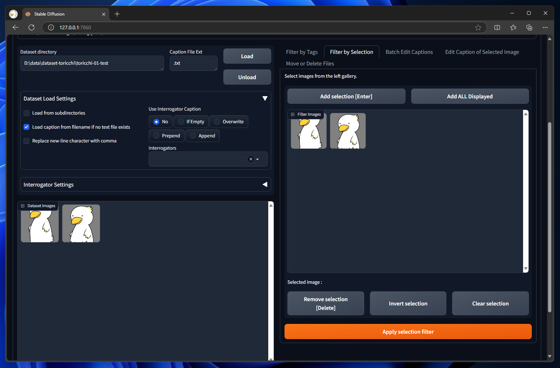Viewport: 560px width, 368px height.
Task: Uncheck Load caption from filename option
Action: coord(26,127)
